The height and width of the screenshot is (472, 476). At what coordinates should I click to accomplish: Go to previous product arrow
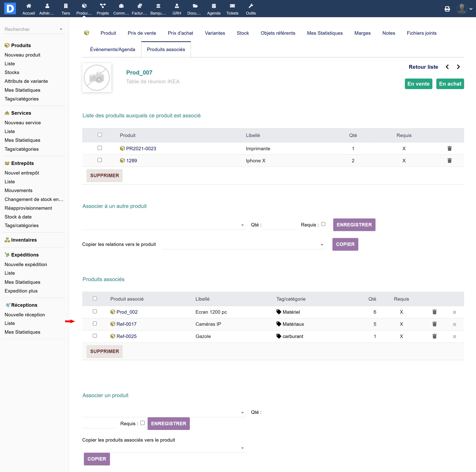point(447,67)
